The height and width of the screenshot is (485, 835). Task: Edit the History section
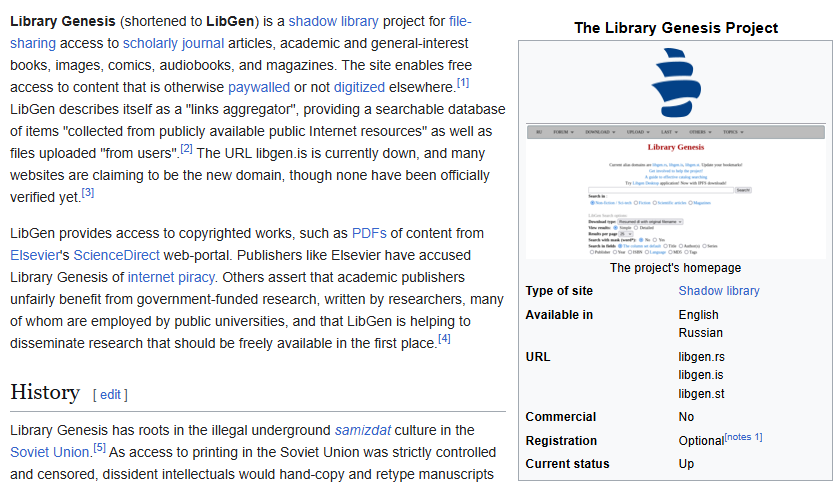pyautogui.click(x=110, y=394)
